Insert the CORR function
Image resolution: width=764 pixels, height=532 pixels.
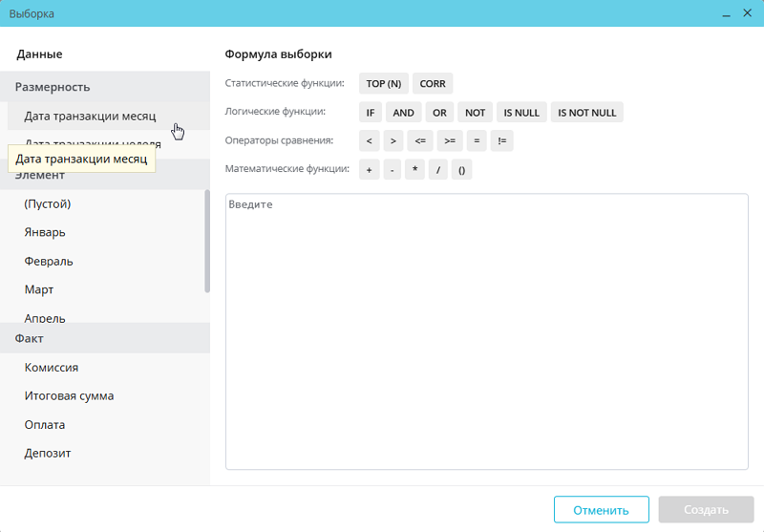(433, 84)
